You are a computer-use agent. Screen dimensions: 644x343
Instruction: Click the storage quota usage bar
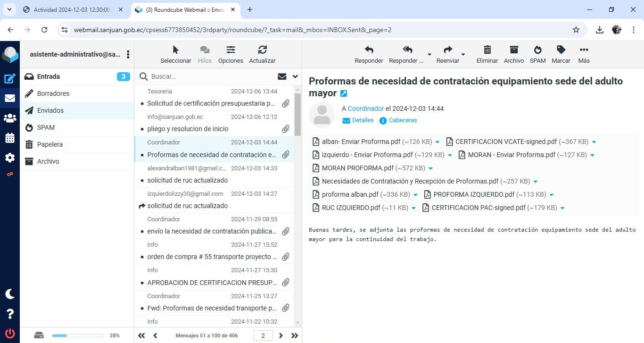tap(77, 335)
